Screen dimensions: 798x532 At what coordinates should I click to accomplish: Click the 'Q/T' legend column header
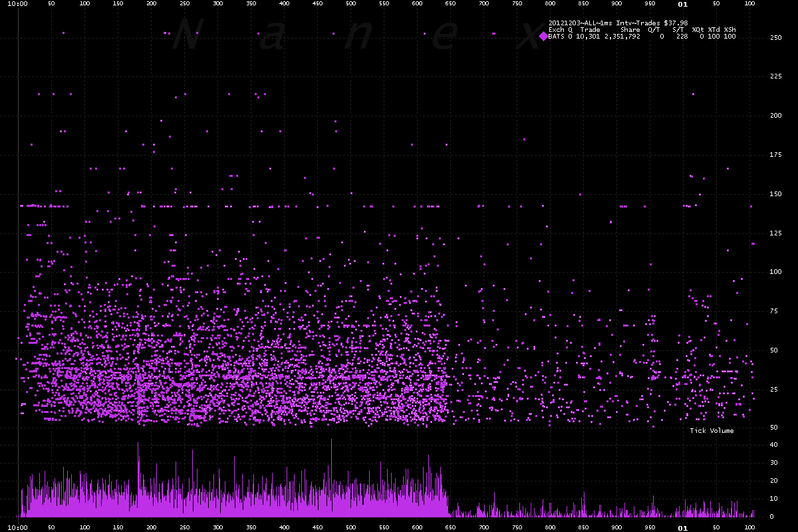654,30
